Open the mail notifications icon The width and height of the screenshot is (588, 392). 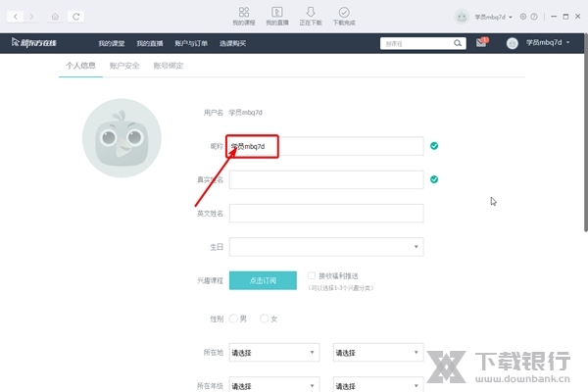(x=481, y=42)
